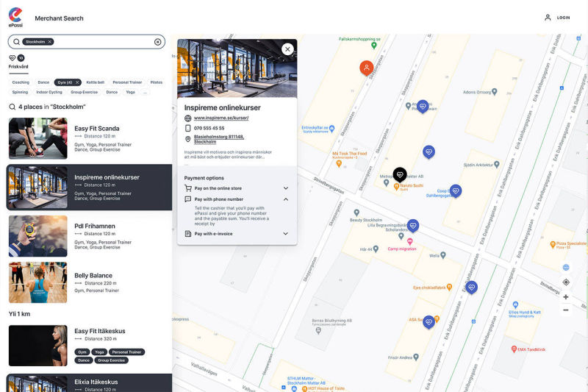The height and width of the screenshot is (392, 588).
Task: Click the blue marker near ASA Sushi
Action: coord(429,322)
